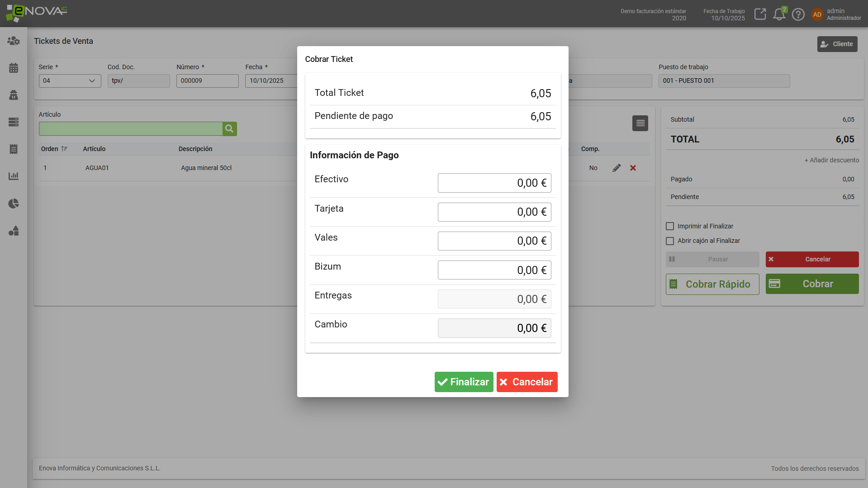
Task: Click the Tarjeta amount field
Action: [494, 212]
